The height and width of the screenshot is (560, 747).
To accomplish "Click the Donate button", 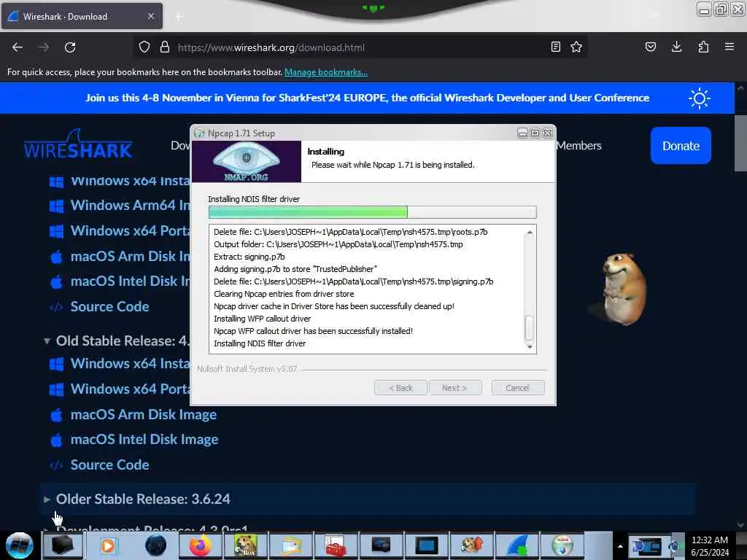I will [x=681, y=146].
